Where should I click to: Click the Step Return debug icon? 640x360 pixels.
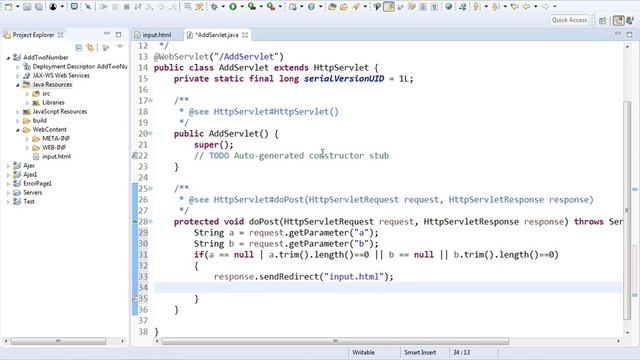pyautogui.click(x=173, y=7)
